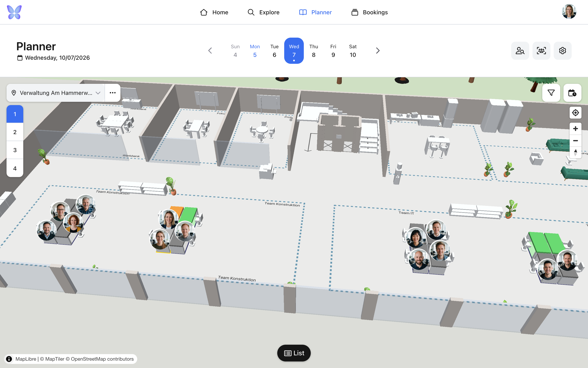Open the MapLibre attribution link
The width and height of the screenshot is (588, 368).
[x=26, y=359]
